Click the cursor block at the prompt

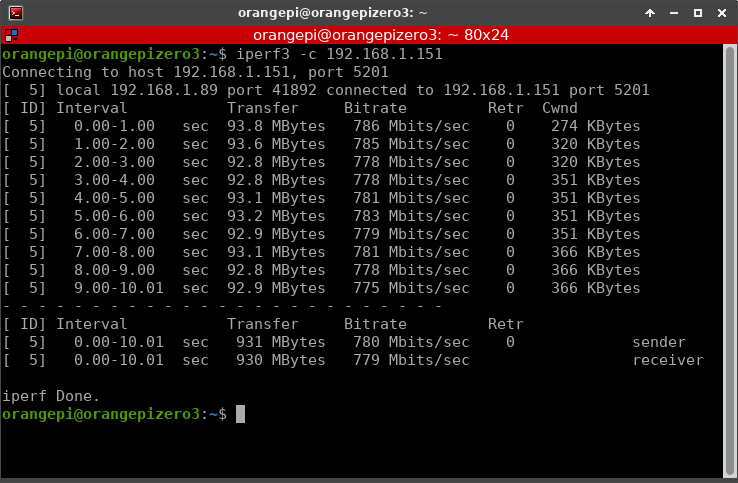[x=240, y=414]
